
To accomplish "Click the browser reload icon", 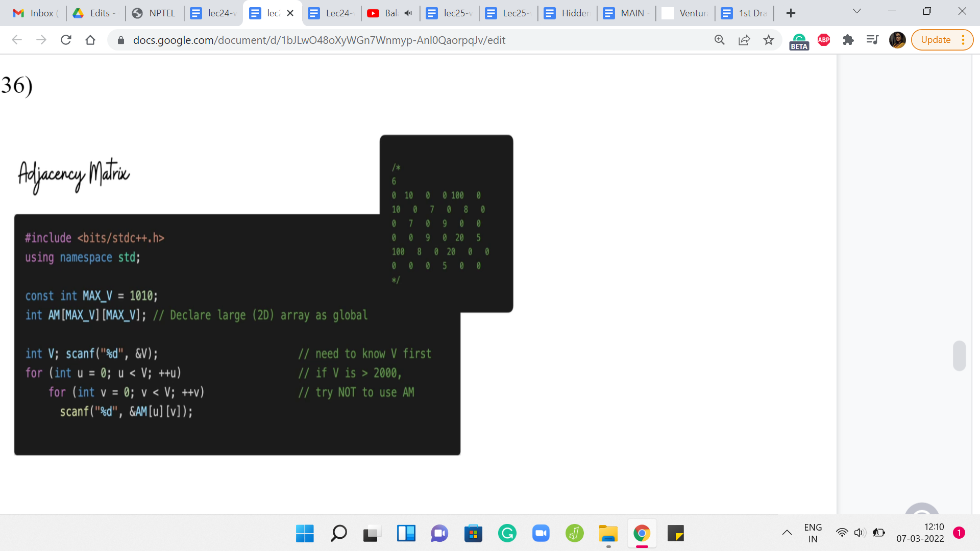I will [66, 40].
